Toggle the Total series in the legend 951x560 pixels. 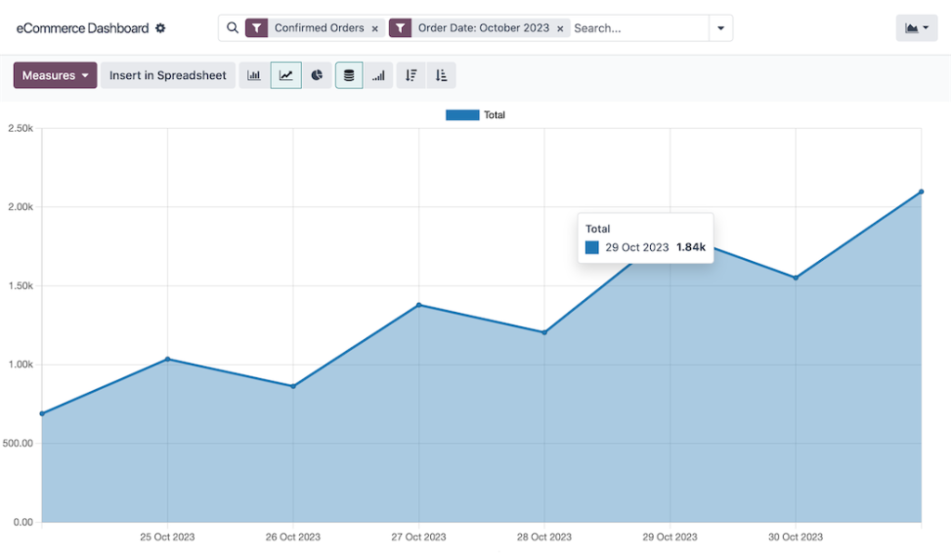(x=493, y=114)
